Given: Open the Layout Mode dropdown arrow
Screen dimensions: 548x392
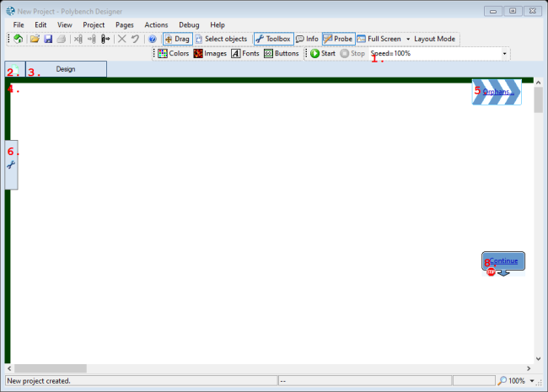Looking at the screenshot, I should click(408, 39).
